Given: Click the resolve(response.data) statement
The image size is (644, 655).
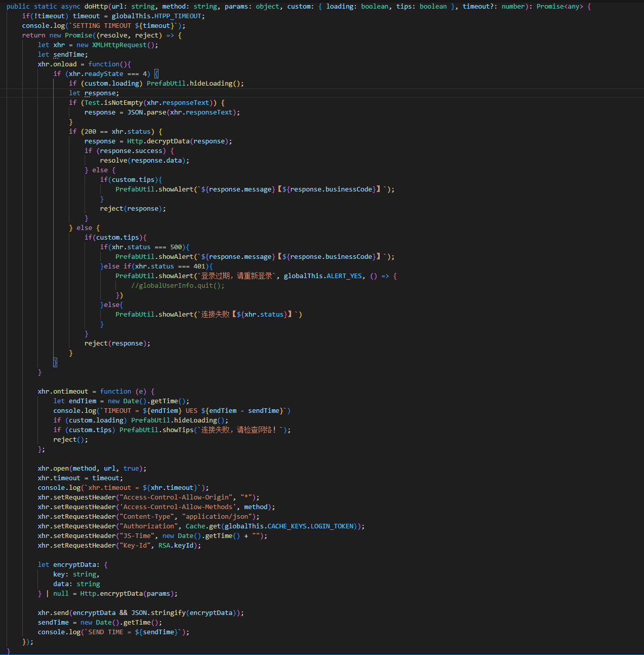Looking at the screenshot, I should (x=144, y=161).
